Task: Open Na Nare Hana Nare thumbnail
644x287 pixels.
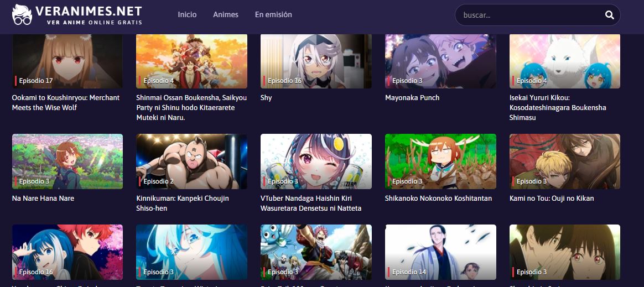Action: tap(67, 161)
